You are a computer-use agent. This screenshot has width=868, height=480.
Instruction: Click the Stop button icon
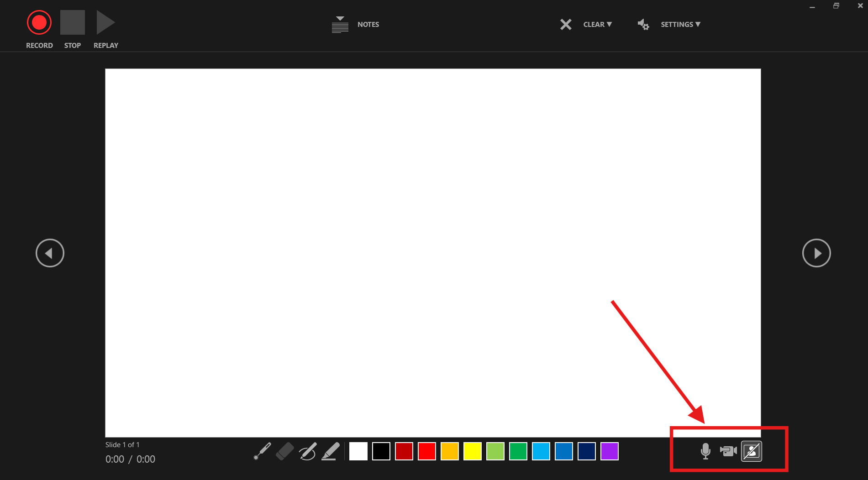72,21
